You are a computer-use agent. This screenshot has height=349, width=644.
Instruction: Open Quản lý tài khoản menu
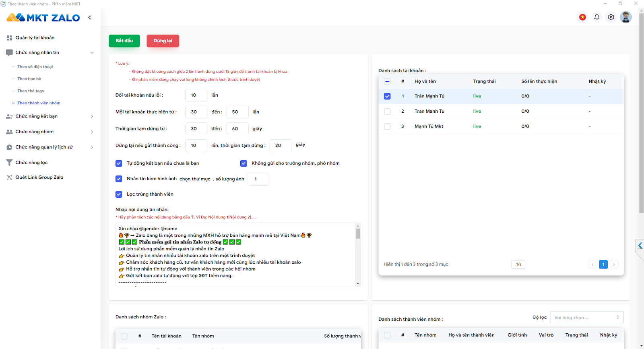tap(35, 38)
